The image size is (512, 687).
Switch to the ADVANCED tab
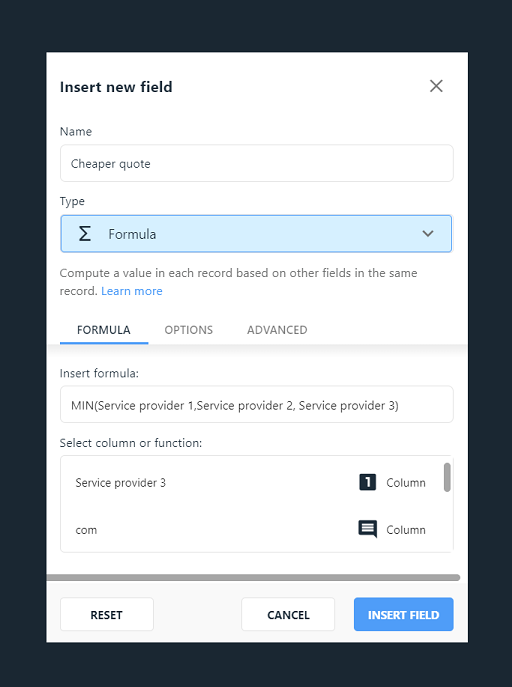point(277,330)
